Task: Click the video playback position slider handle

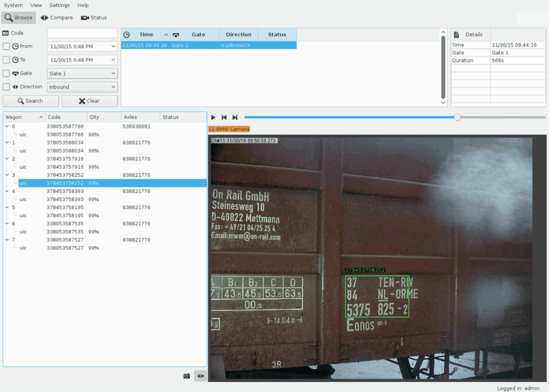Action: [458, 117]
